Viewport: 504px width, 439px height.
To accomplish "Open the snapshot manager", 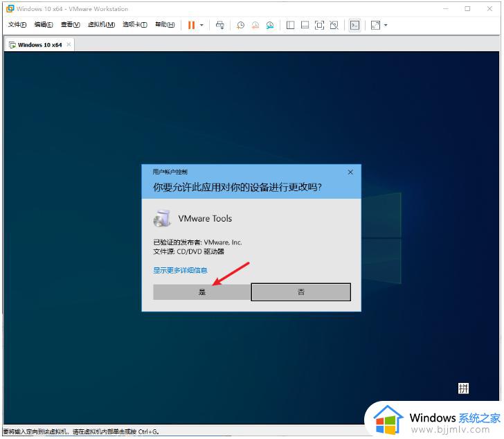I will pyautogui.click(x=270, y=25).
